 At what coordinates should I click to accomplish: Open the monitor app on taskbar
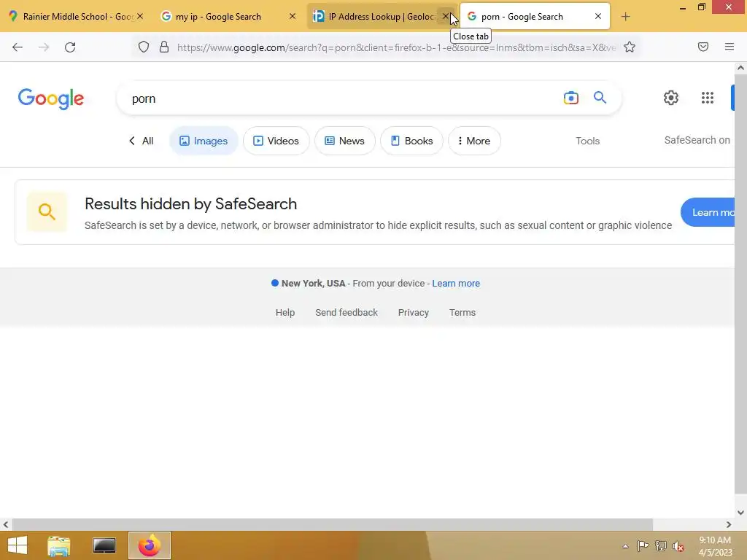[104, 545]
